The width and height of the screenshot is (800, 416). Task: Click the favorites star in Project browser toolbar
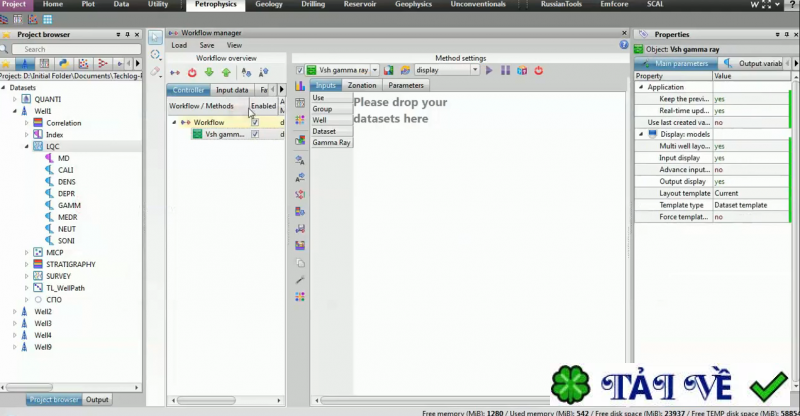6,63
